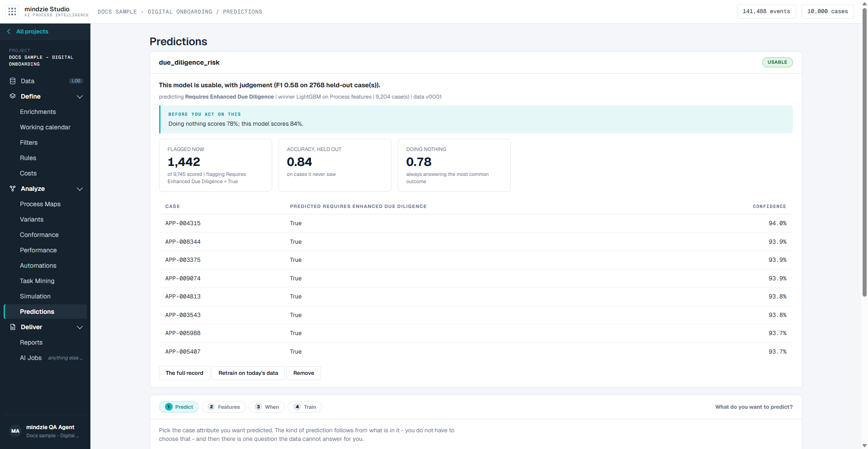
Task: Go to Filters section
Action: pos(29,142)
